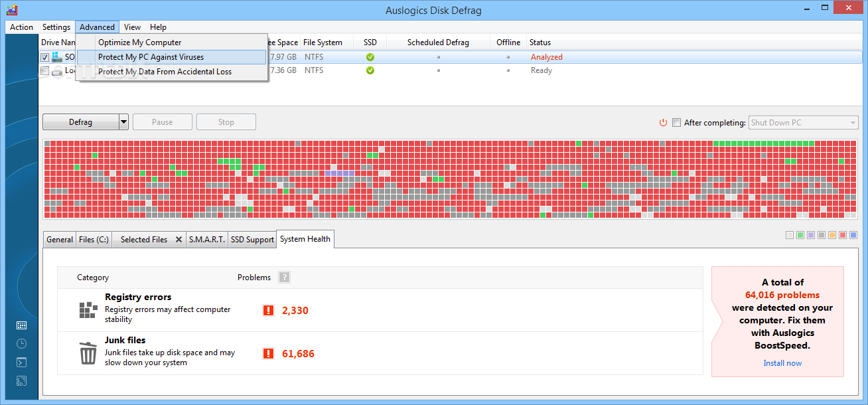Sort by the SSD column header
Viewport: 868px width, 405px height.
370,42
